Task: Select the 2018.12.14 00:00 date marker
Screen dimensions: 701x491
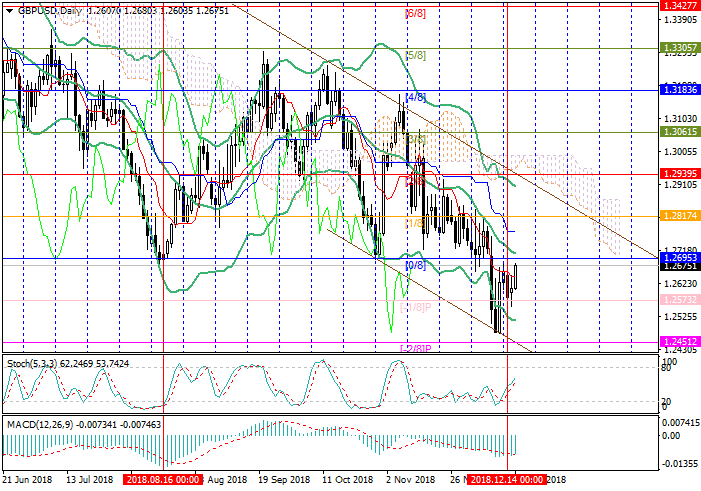Action: 507,480
